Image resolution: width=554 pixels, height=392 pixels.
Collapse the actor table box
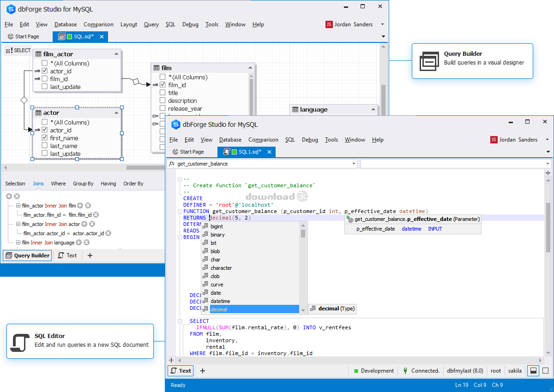tap(116, 113)
